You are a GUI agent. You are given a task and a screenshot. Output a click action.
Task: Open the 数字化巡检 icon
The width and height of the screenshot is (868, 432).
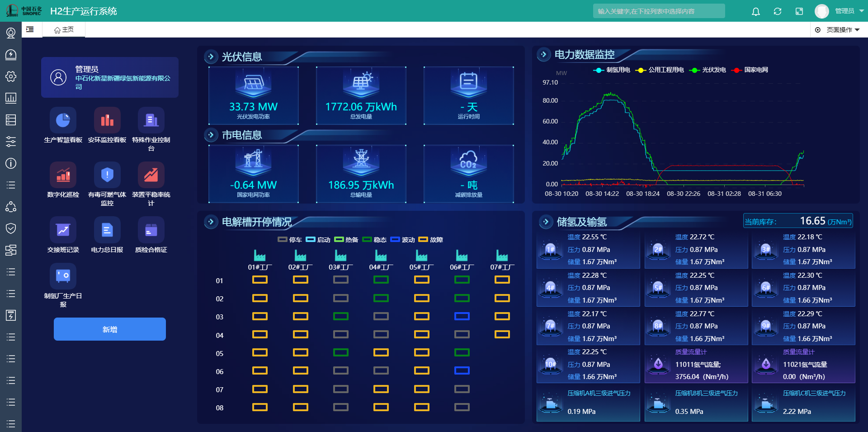pyautogui.click(x=63, y=175)
